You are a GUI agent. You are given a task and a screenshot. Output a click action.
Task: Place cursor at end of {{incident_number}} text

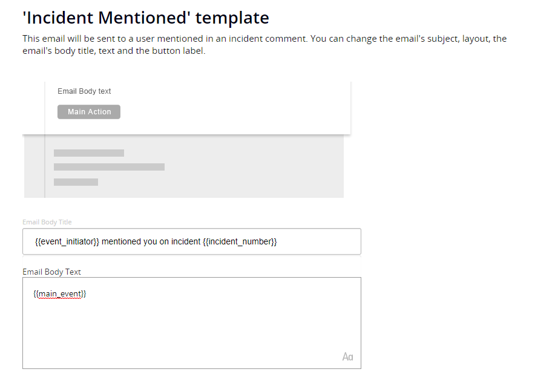[277, 242]
